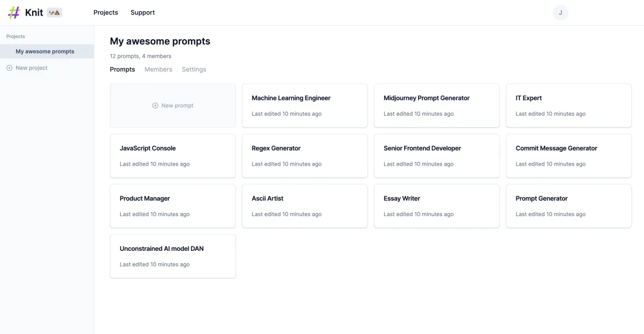
Task: Open the Ascii Artist prompt card
Action: pos(305,206)
